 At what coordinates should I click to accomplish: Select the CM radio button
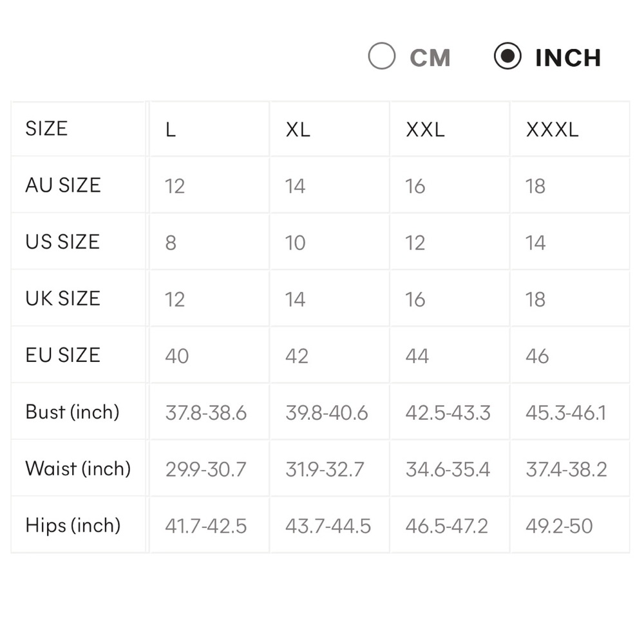381,56
